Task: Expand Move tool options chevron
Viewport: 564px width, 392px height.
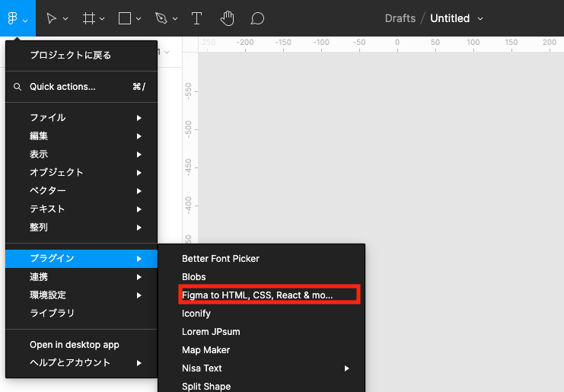Action: 65,19
